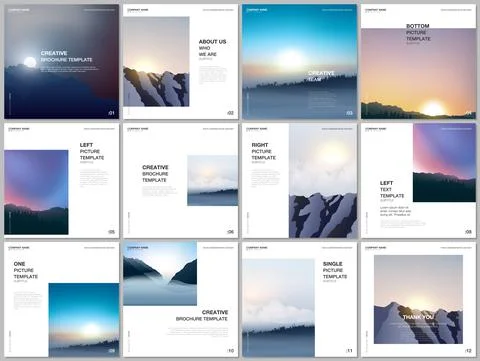Select the purple twilight forest image on page 05
Screen dimensions: 480x361
[x=36, y=192]
